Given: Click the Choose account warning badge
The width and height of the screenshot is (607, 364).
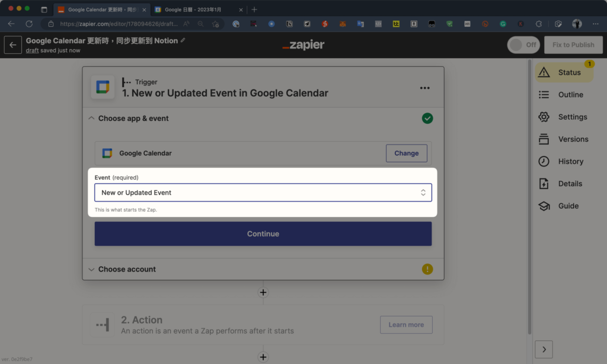Looking at the screenshot, I should coord(427,269).
